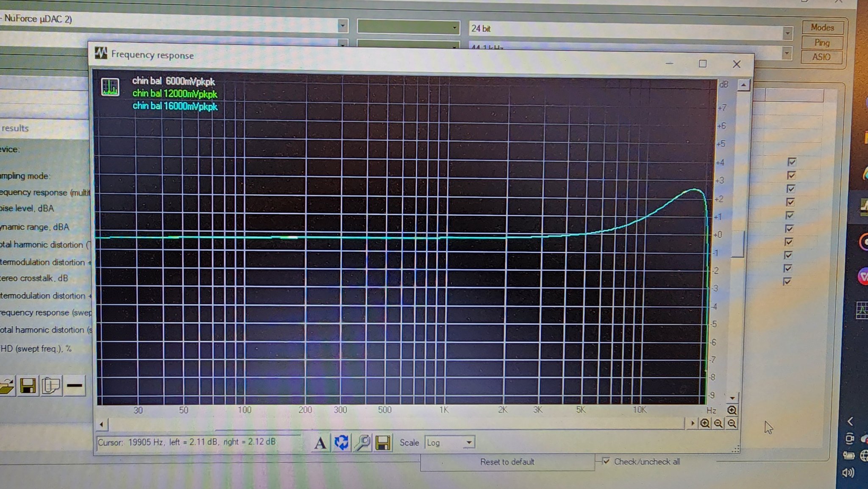Click the Frequency response window title icon
Screen dimensions: 868x489
click(101, 53)
